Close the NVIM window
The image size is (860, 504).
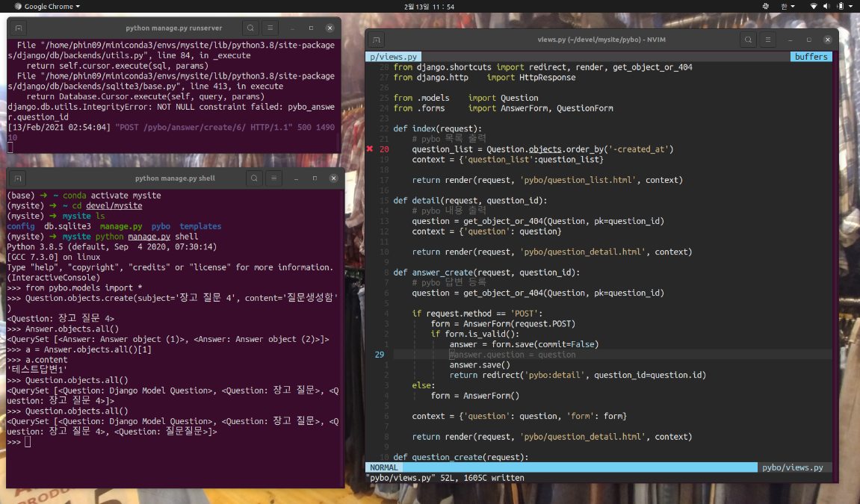tap(828, 40)
